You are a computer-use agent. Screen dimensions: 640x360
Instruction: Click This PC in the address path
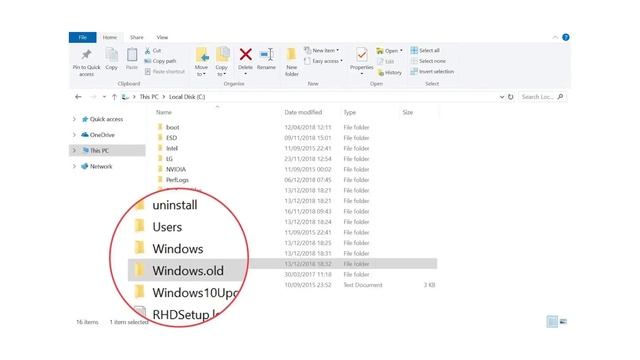(149, 97)
